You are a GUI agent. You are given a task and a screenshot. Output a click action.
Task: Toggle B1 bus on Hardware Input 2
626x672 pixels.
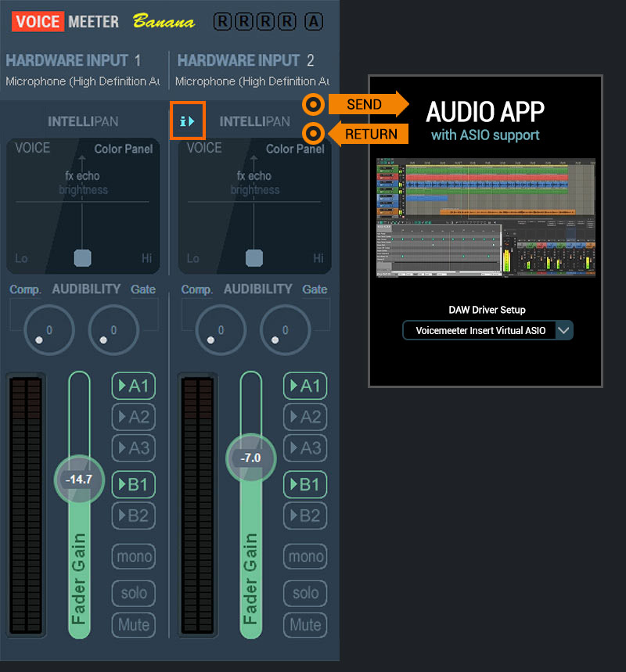click(305, 484)
